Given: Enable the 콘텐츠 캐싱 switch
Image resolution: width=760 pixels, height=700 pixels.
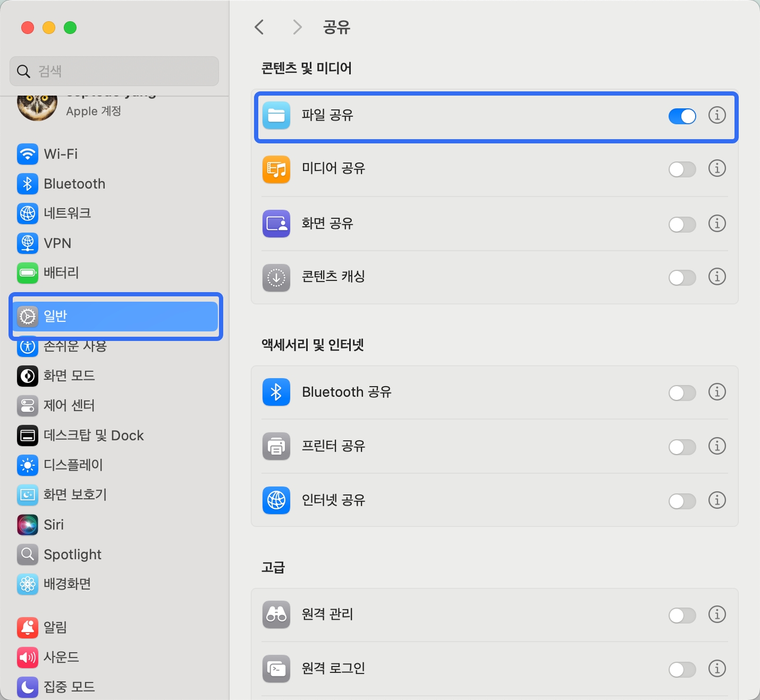Looking at the screenshot, I should pos(682,278).
